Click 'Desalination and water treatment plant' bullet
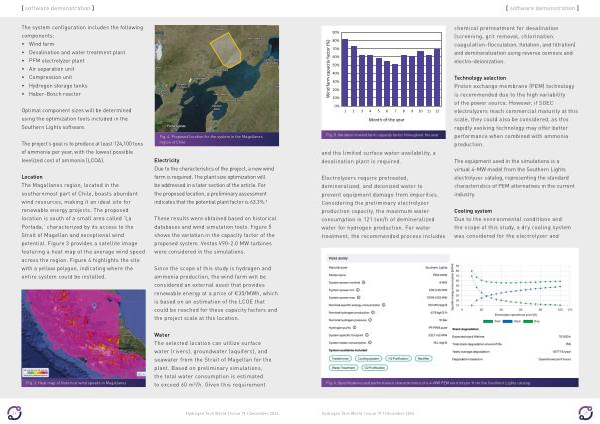The height and width of the screenshot is (424, 600). click(77, 52)
